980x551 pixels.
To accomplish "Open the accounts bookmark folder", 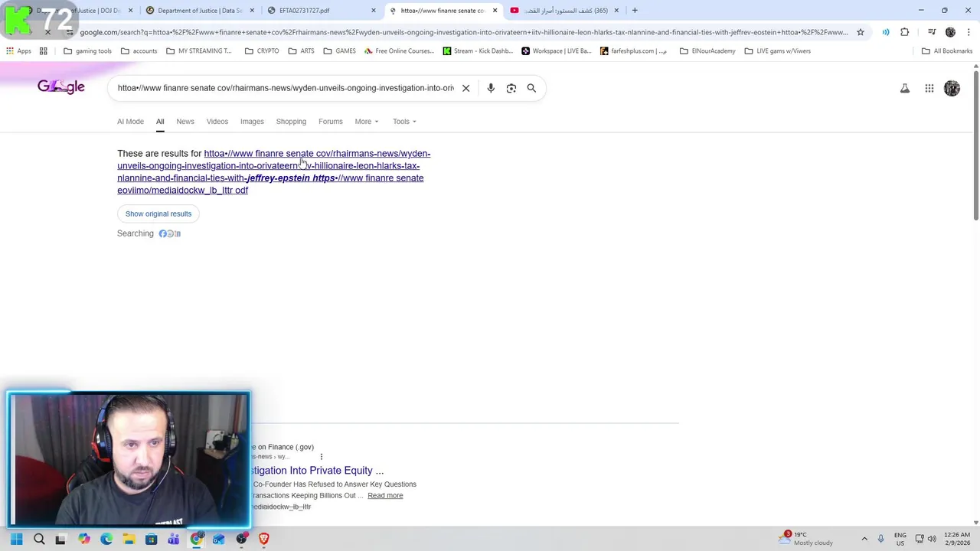I will [138, 51].
